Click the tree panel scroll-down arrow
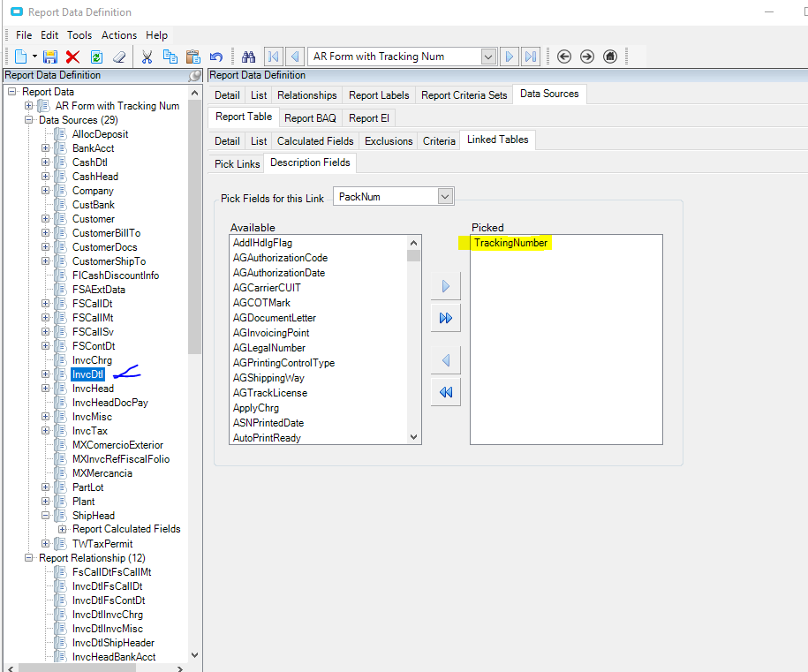 click(194, 655)
